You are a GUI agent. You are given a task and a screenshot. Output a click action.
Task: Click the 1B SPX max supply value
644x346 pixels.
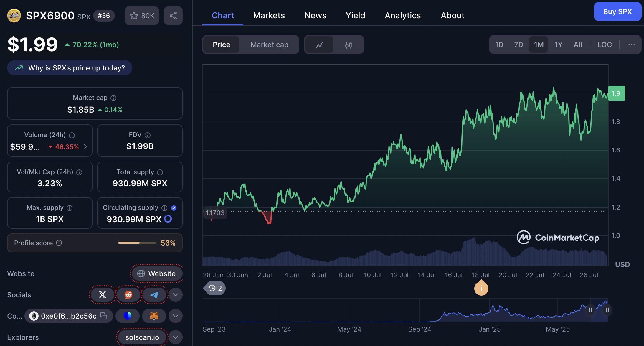point(50,219)
